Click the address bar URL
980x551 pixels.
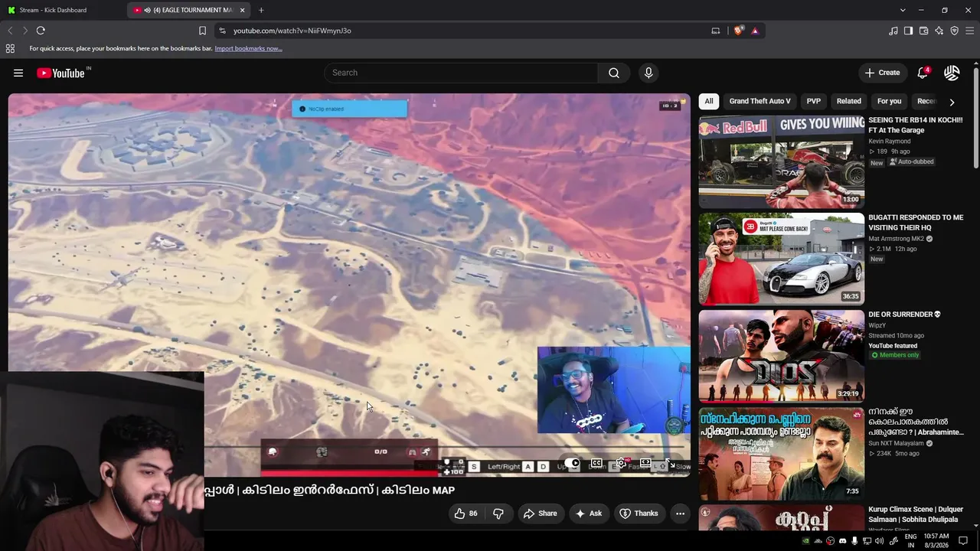click(292, 31)
